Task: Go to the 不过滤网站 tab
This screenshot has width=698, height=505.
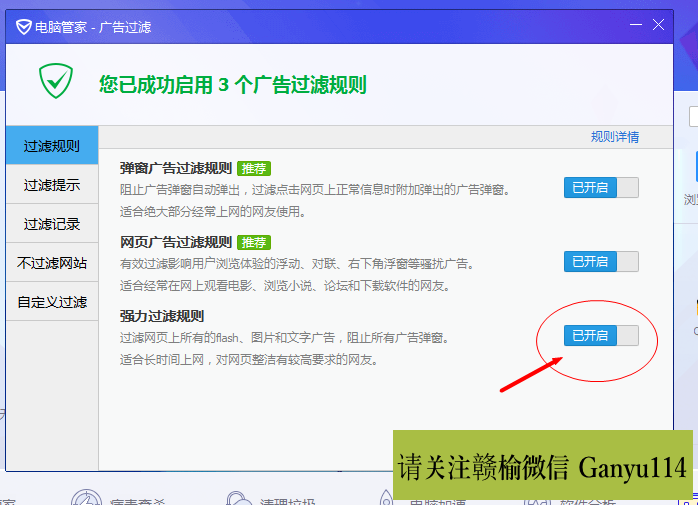Action: (52, 263)
